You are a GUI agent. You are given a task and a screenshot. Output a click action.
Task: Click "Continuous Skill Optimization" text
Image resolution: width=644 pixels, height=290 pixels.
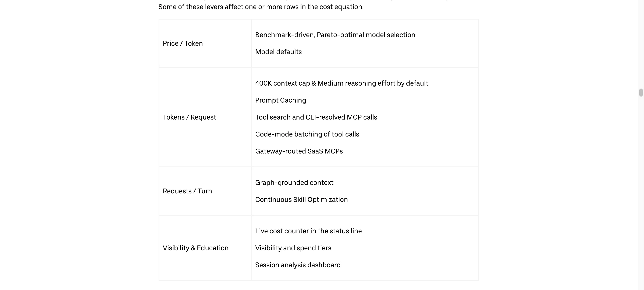(301, 200)
